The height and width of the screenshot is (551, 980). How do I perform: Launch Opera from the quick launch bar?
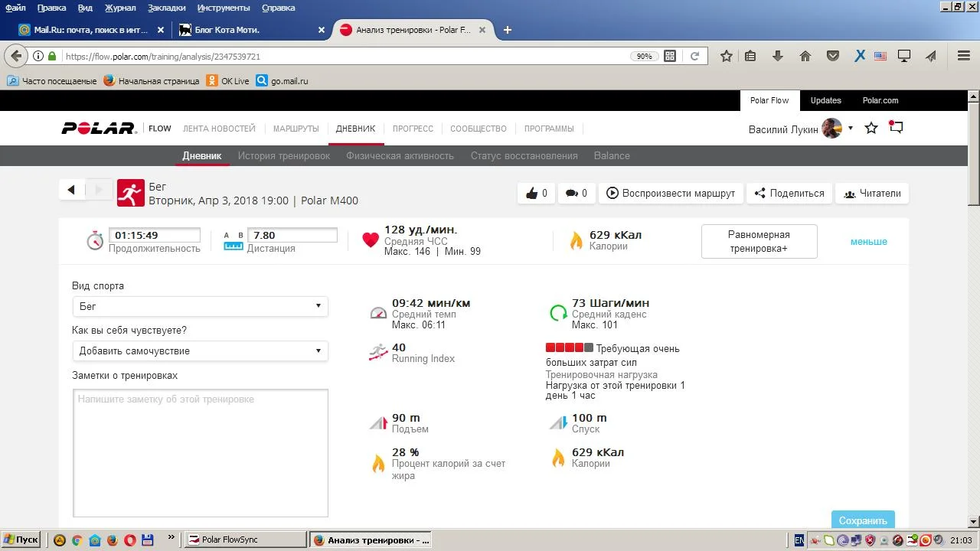(x=130, y=540)
